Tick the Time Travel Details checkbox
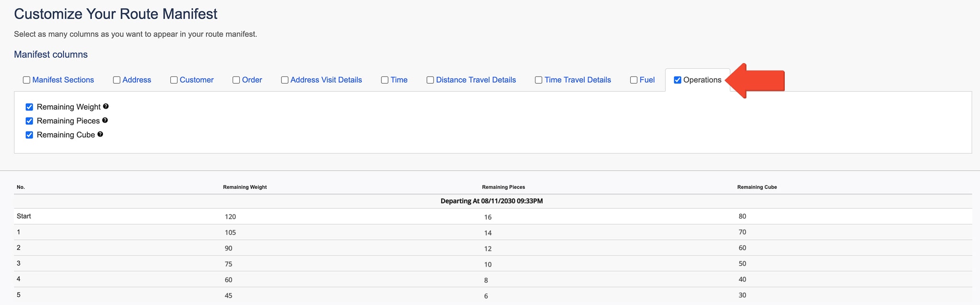Screen dimensions: 980x305 pyautogui.click(x=539, y=80)
